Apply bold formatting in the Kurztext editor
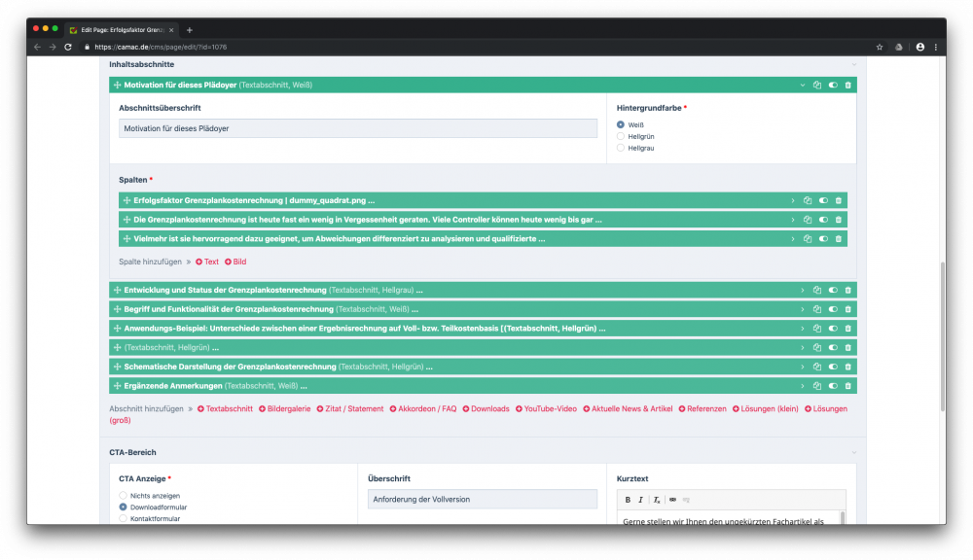Screen dimensions: 973x560 [x=628, y=500]
